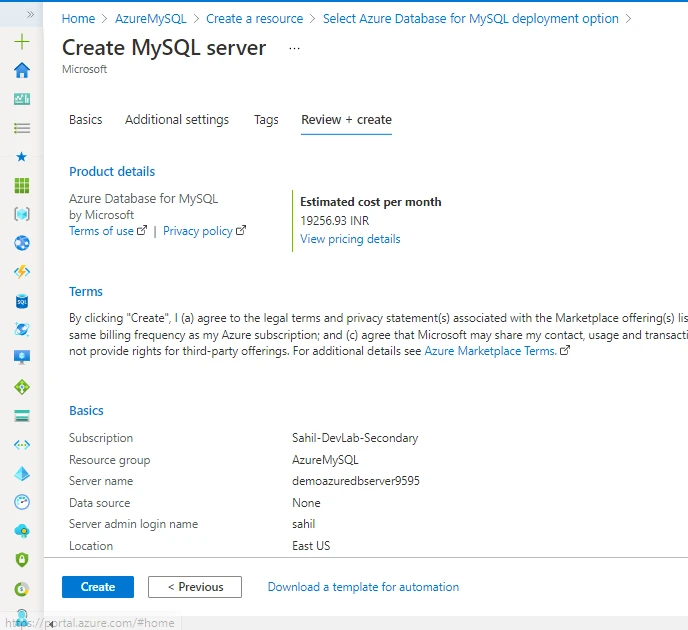Click the estimated cost 19256.93 INR

[x=335, y=221]
